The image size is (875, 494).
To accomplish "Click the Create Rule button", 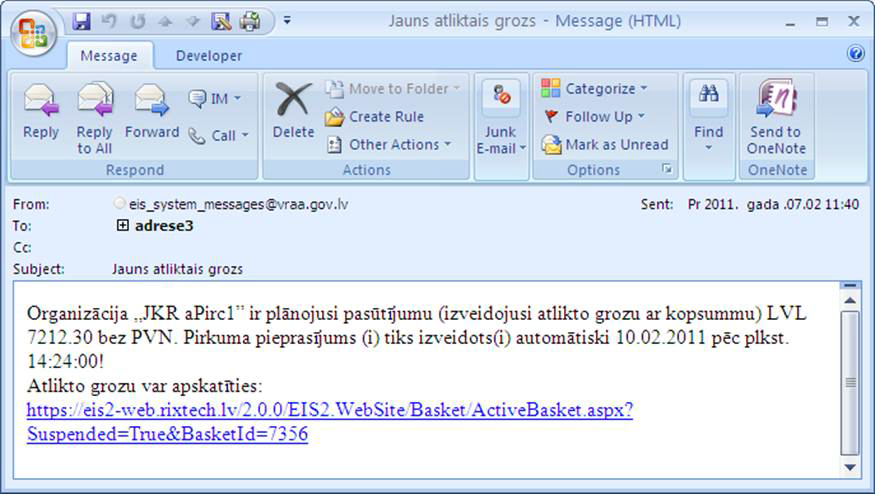I will coord(375,117).
